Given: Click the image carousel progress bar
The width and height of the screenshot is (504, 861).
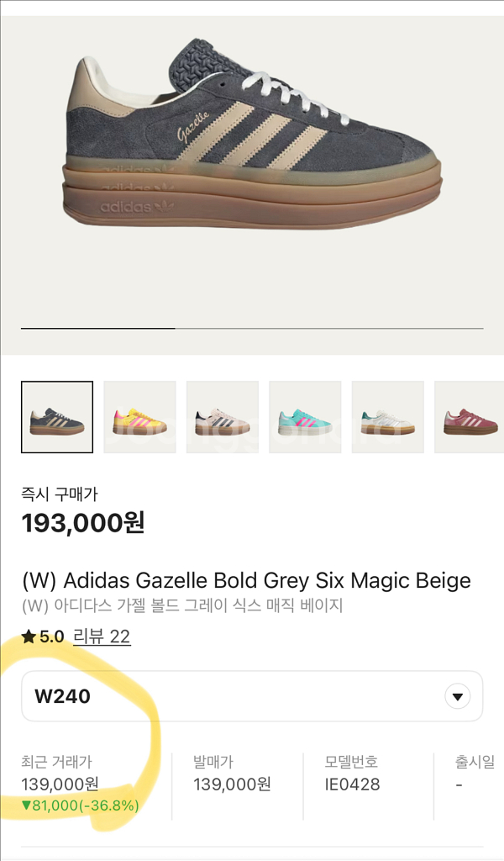Looking at the screenshot, I should point(252,329).
